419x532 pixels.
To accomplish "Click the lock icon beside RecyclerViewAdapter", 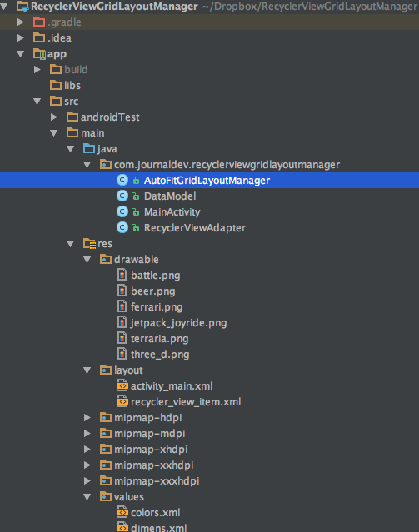I will tap(136, 228).
